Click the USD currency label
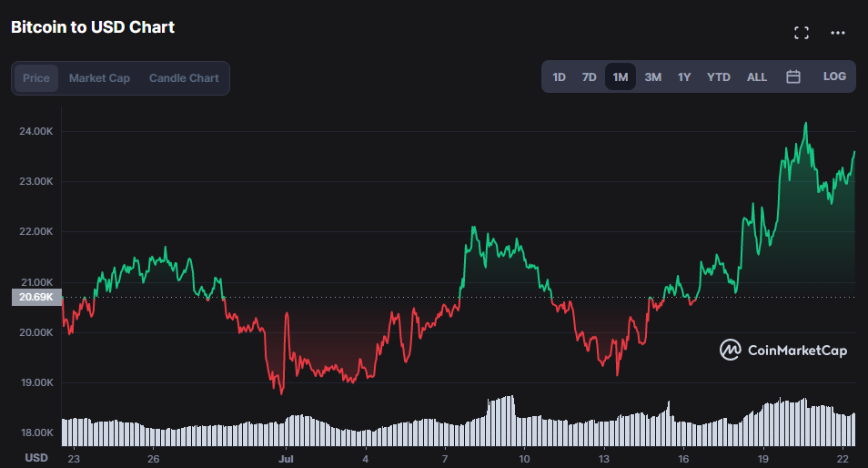 tap(36, 457)
